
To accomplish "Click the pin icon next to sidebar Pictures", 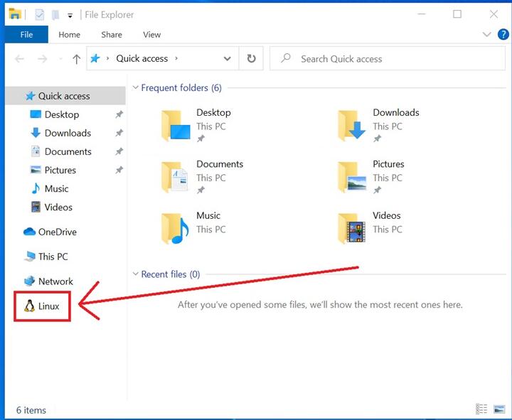I will click(x=119, y=170).
